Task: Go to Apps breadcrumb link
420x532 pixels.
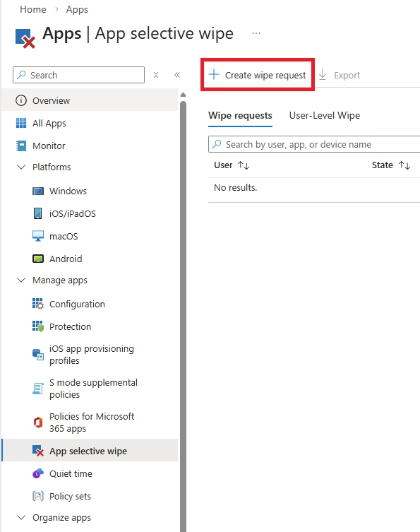Action: click(x=77, y=9)
